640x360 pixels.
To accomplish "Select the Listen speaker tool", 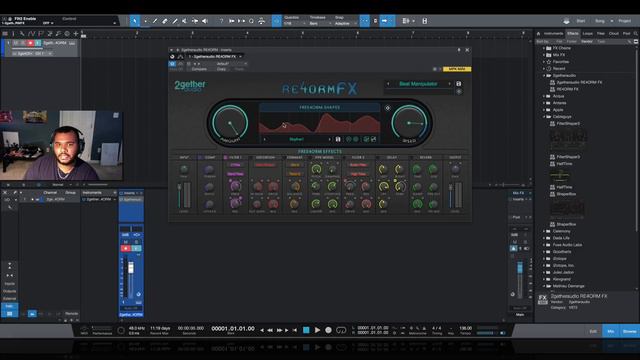I will [x=205, y=21].
